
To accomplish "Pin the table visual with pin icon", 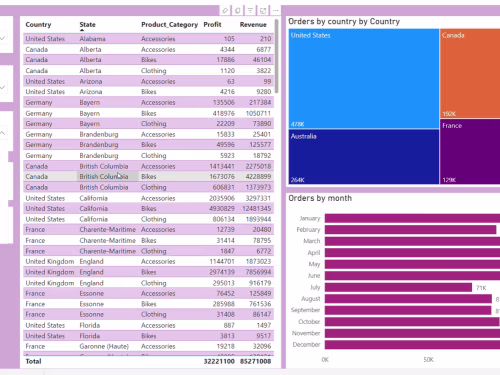I will tap(225, 11).
